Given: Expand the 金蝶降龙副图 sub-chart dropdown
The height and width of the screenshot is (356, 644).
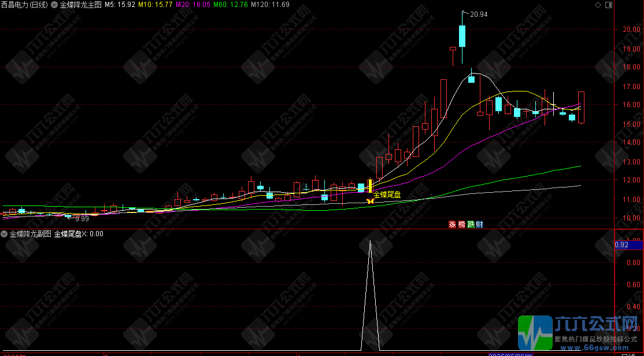Looking at the screenshot, I should pos(5,234).
